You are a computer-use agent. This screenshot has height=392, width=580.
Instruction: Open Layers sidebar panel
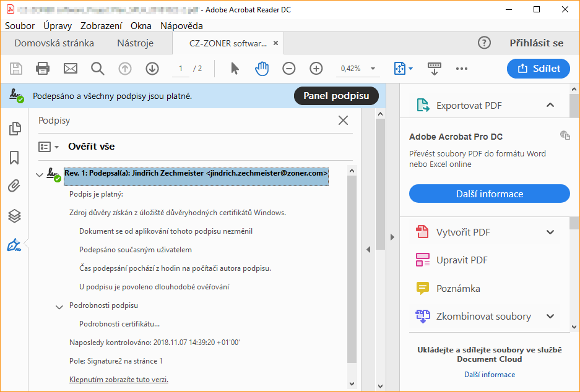click(x=14, y=216)
